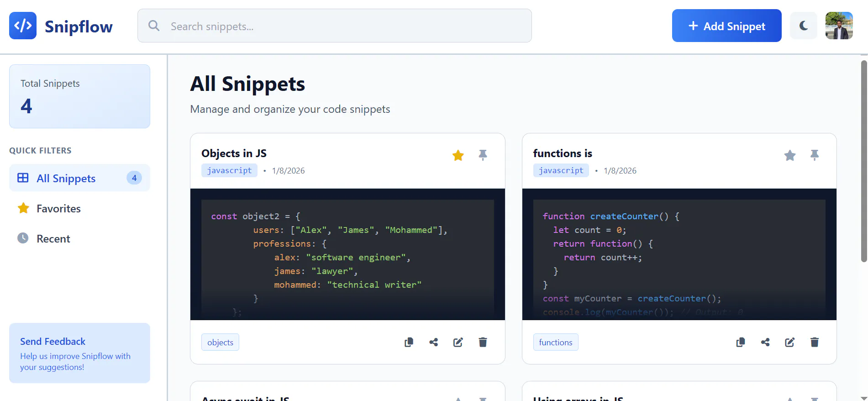Click javascript label on Objects in JS
The height and width of the screenshot is (401, 868).
pyautogui.click(x=229, y=170)
